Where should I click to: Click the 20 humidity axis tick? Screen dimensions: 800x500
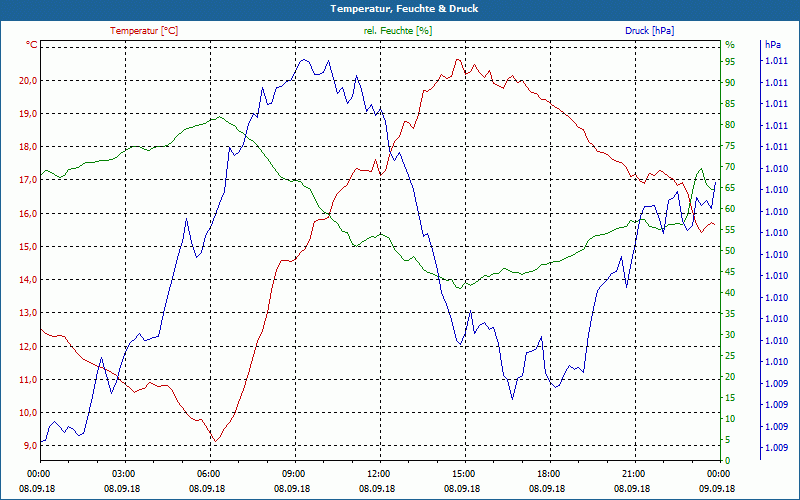click(x=730, y=377)
